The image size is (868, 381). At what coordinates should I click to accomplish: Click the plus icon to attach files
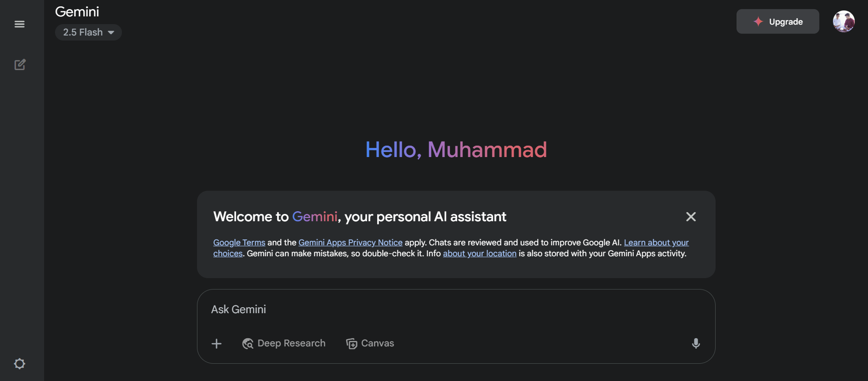tap(217, 343)
